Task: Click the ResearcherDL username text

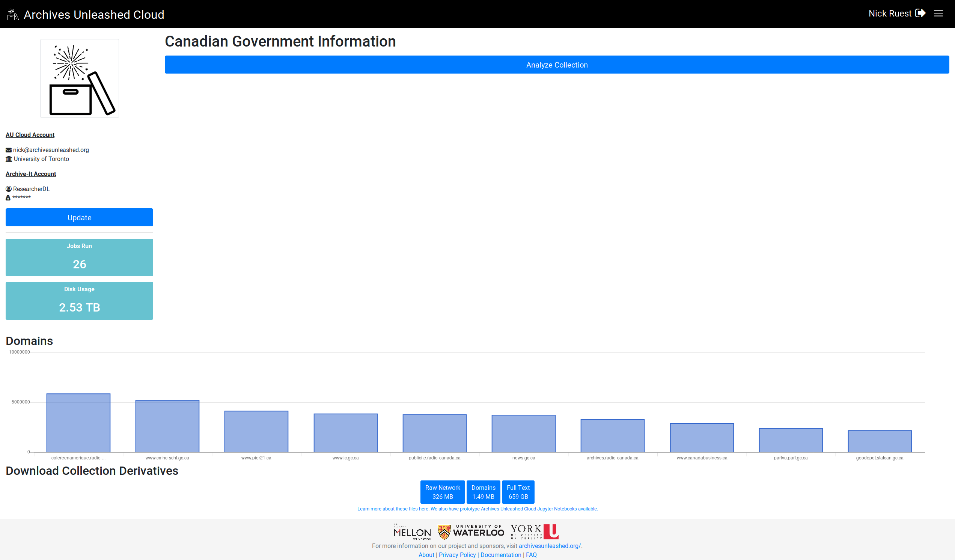Action: (x=32, y=189)
